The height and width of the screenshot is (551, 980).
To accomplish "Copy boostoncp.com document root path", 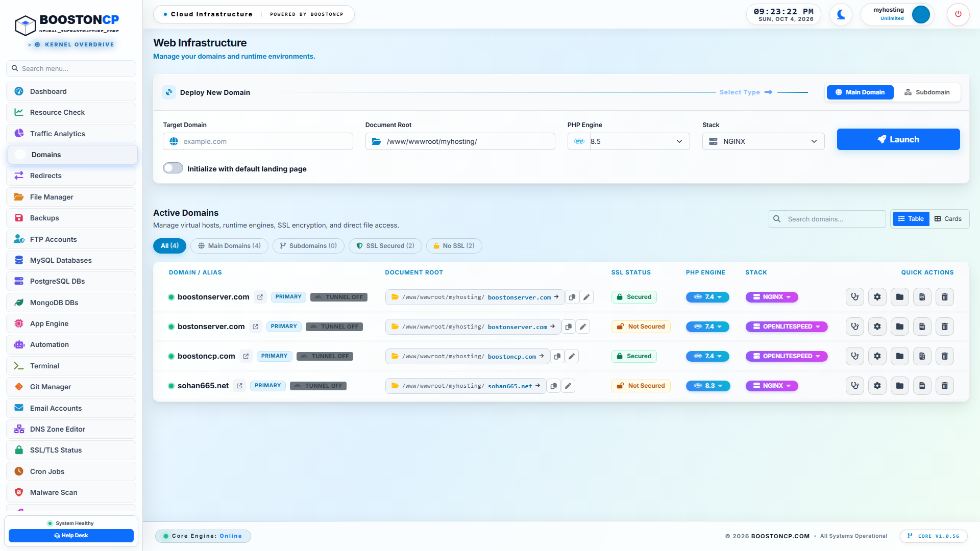I will [x=557, y=356].
